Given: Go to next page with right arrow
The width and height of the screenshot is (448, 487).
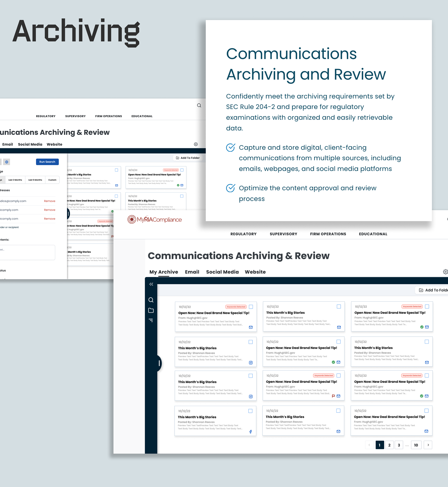Looking at the screenshot, I should (428, 445).
